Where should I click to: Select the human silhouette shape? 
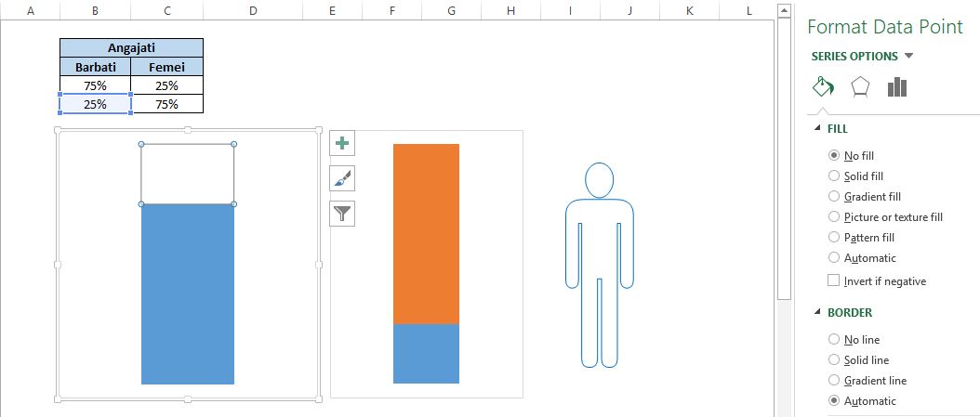pyautogui.click(x=600, y=266)
